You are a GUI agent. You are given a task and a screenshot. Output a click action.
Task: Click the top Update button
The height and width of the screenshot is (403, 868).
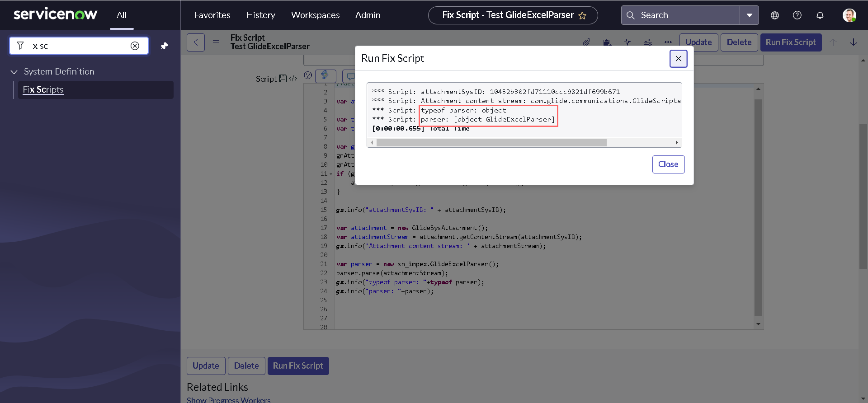click(698, 42)
